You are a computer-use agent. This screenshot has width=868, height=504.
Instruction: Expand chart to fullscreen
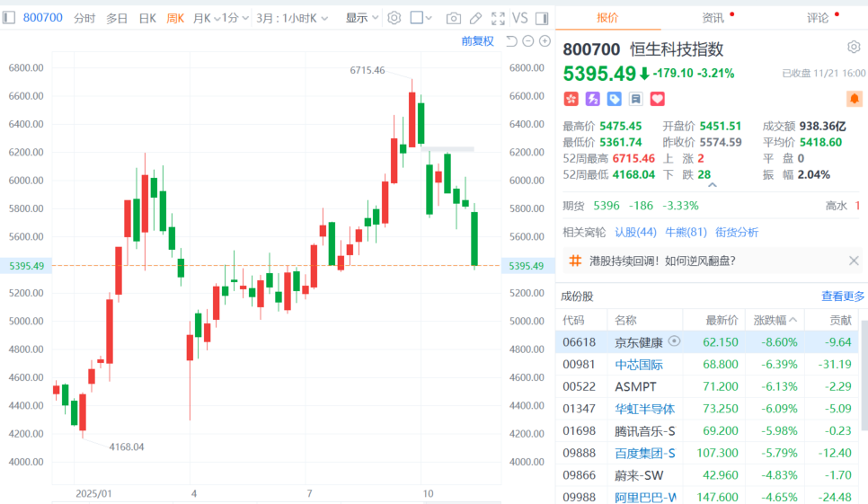(x=498, y=19)
